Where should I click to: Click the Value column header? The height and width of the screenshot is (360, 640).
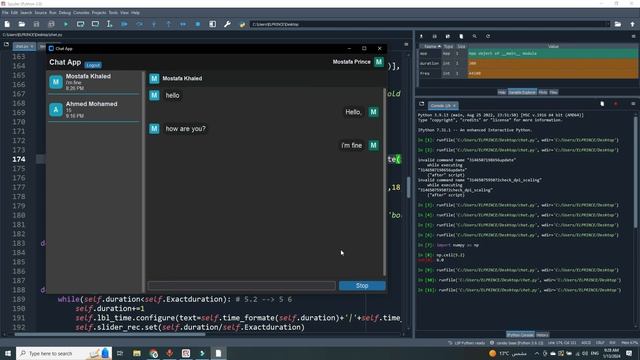(x=553, y=47)
